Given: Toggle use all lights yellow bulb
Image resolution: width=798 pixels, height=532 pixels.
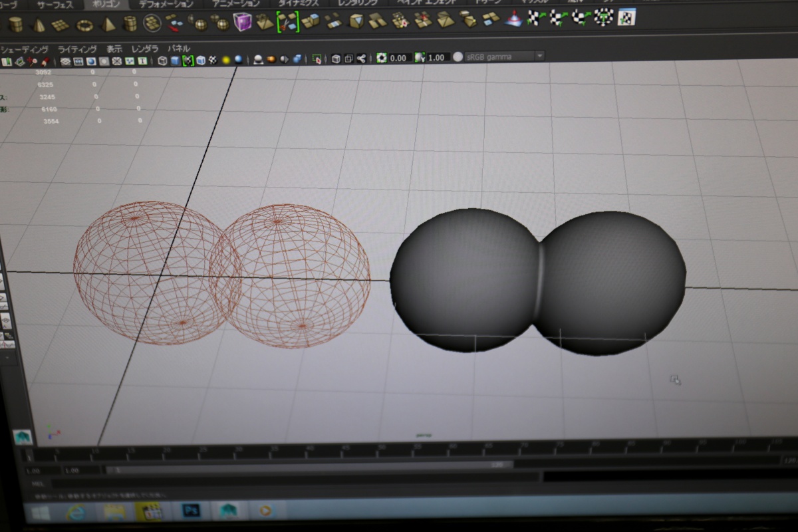Looking at the screenshot, I should (x=226, y=60).
